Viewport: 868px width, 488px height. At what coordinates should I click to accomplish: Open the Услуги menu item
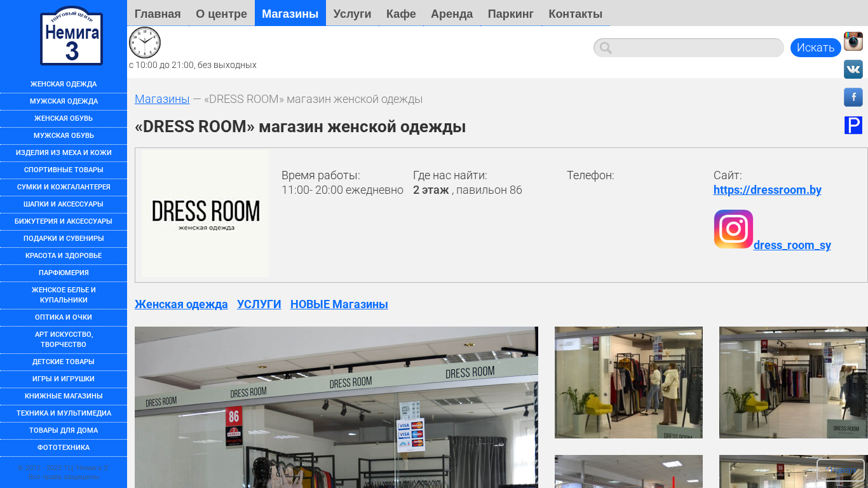click(352, 13)
